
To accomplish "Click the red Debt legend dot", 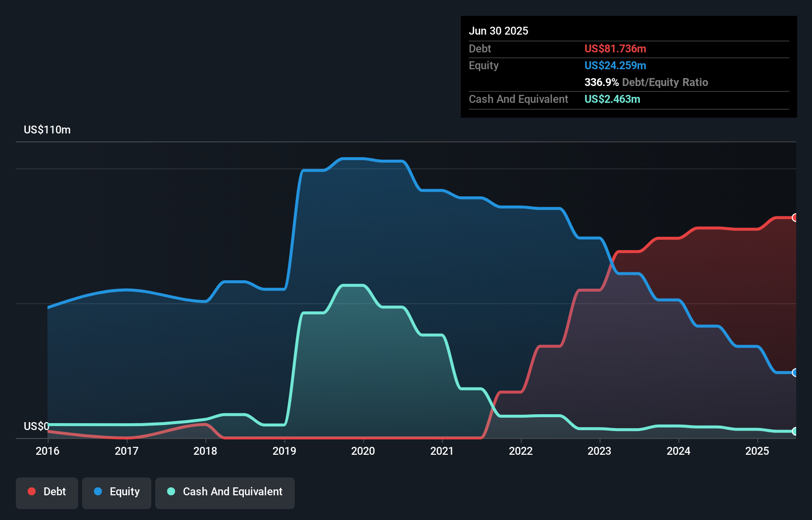I will click(32, 491).
